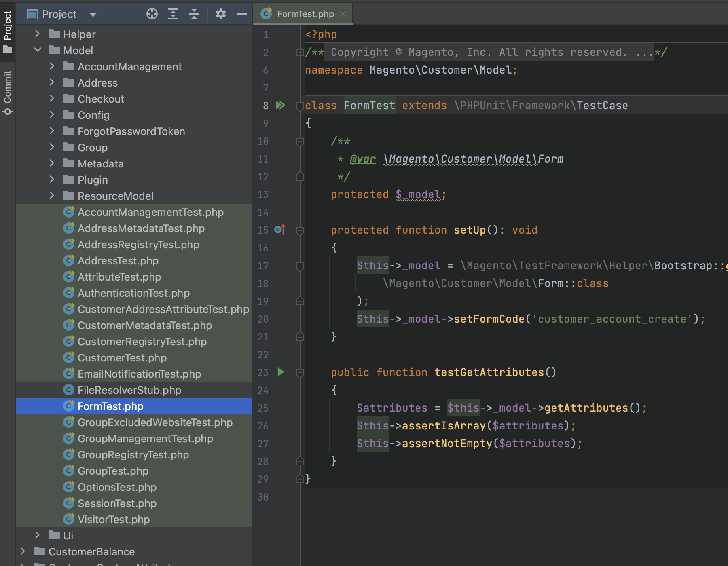Screen dimensions: 728x566
Task: Run FormTest class via gutter icon
Action: pos(280,106)
